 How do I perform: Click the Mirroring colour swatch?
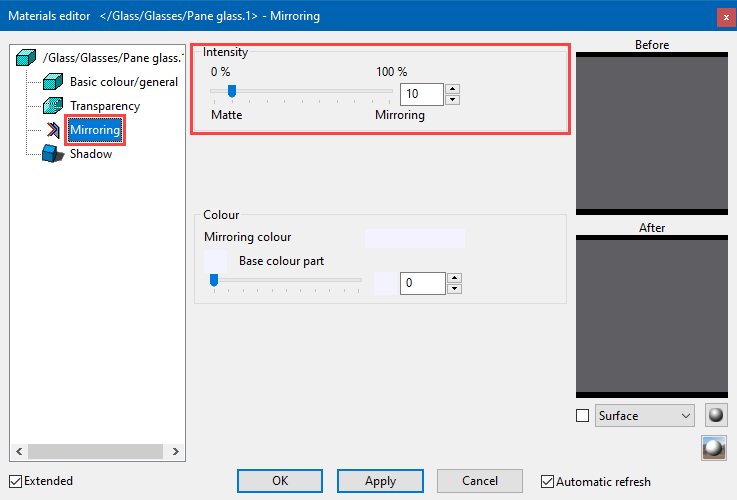tap(415, 238)
